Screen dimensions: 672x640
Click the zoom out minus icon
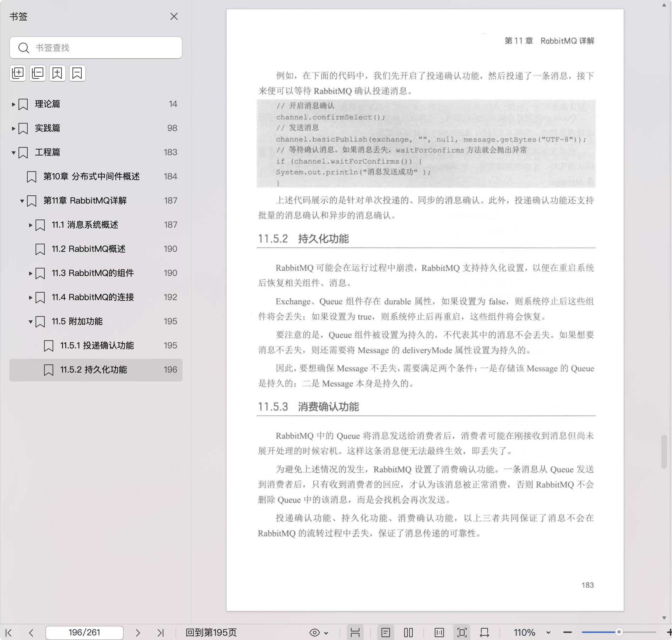[x=568, y=633]
